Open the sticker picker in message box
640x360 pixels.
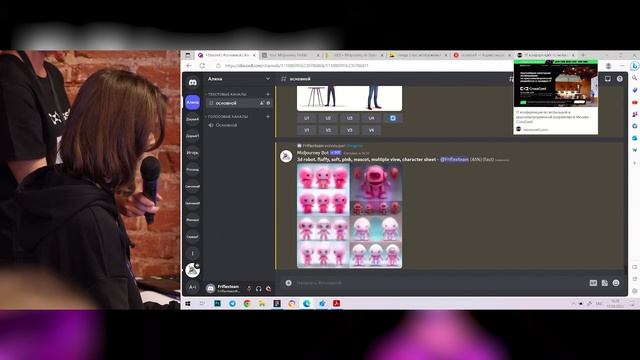tap(604, 282)
